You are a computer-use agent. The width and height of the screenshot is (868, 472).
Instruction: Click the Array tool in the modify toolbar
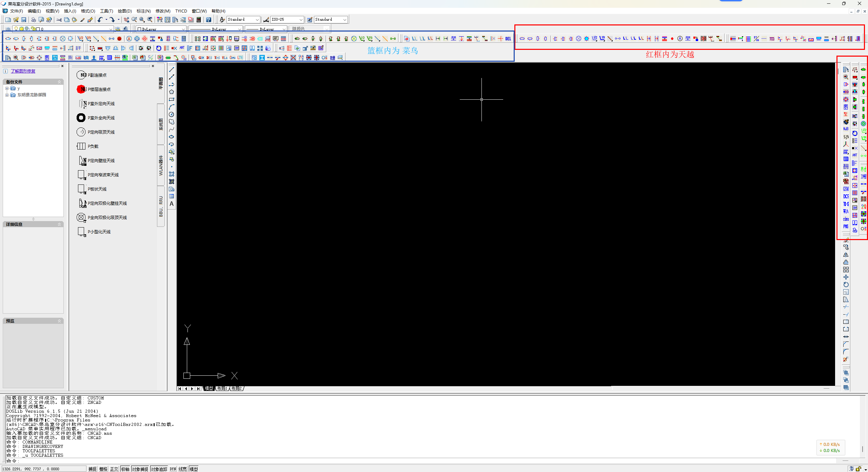(x=846, y=270)
